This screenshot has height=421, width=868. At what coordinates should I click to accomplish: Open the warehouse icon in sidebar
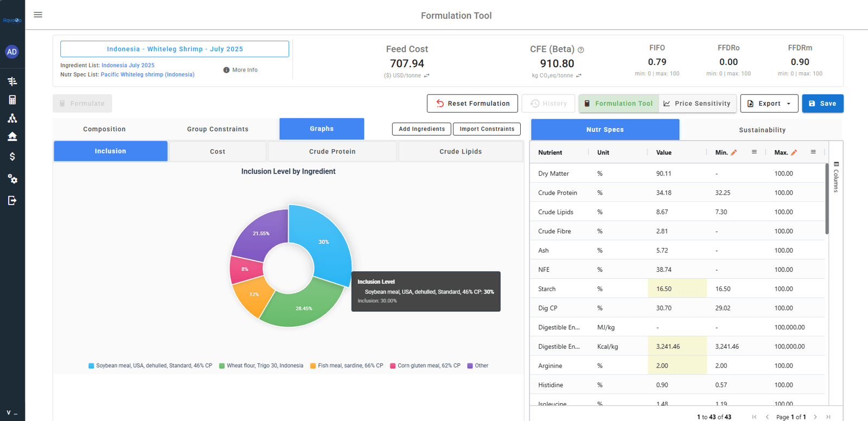(x=12, y=136)
